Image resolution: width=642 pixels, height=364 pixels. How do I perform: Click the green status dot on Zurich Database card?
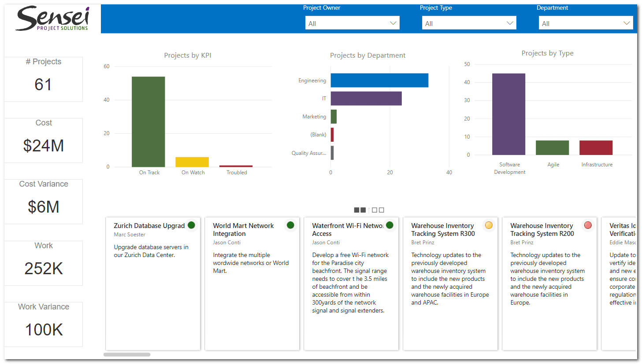[191, 225]
